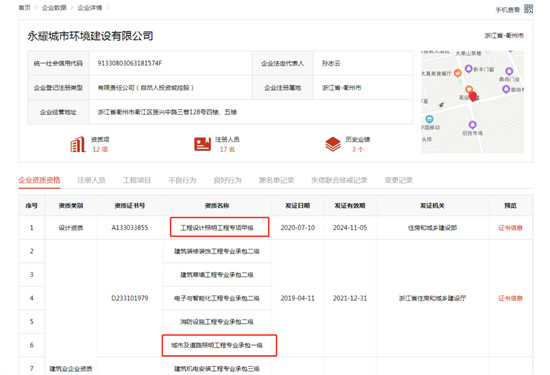Click the expiry date 2024-11-05
This screenshot has height=375, width=550.
point(350,228)
